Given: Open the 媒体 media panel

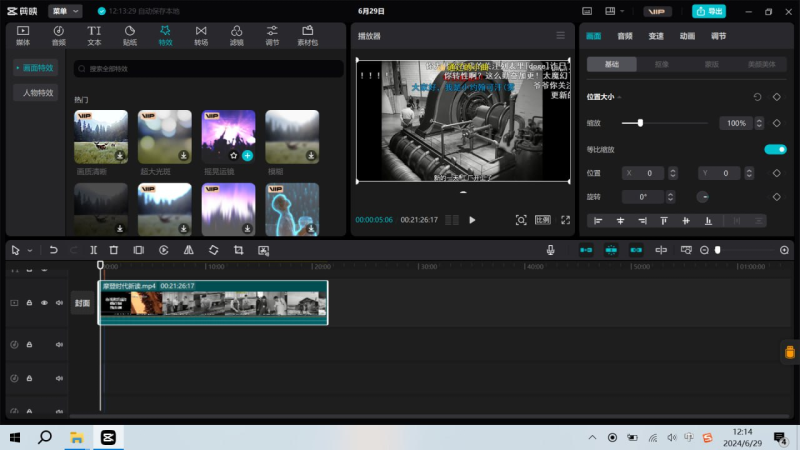Looking at the screenshot, I should tap(23, 36).
